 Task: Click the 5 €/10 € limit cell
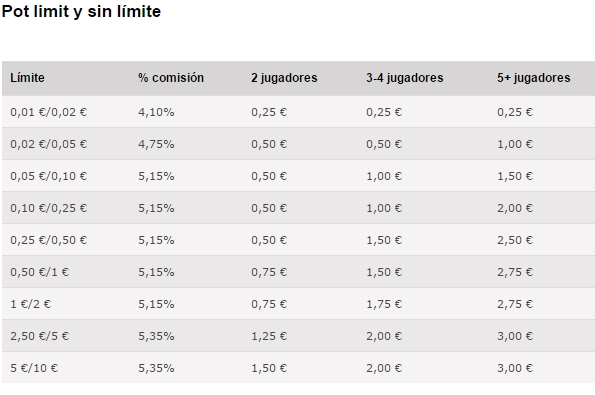click(x=34, y=368)
